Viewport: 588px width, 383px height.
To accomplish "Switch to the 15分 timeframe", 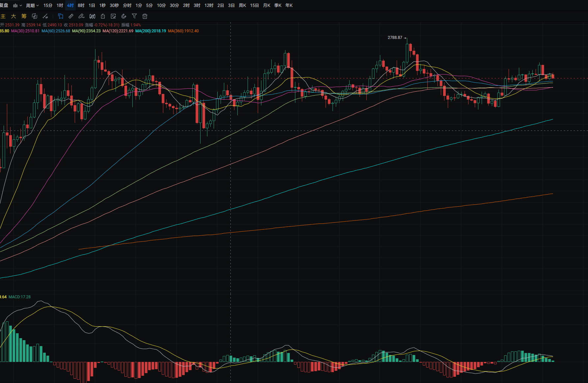I will [x=48, y=6].
